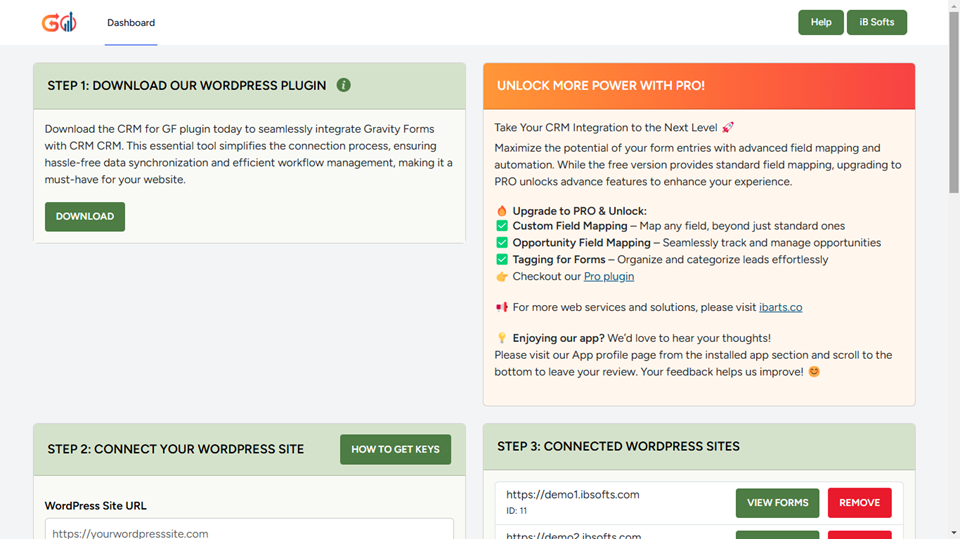Screen dimensions: 960x539
Task: Open 'How to Get Keys' instructions
Action: (395, 449)
